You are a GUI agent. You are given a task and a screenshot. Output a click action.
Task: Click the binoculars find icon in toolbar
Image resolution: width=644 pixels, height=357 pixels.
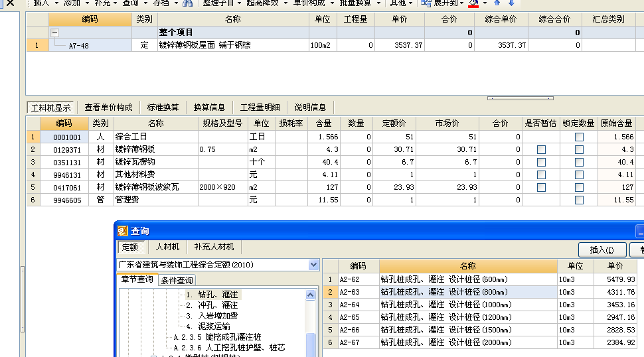coord(187,3)
